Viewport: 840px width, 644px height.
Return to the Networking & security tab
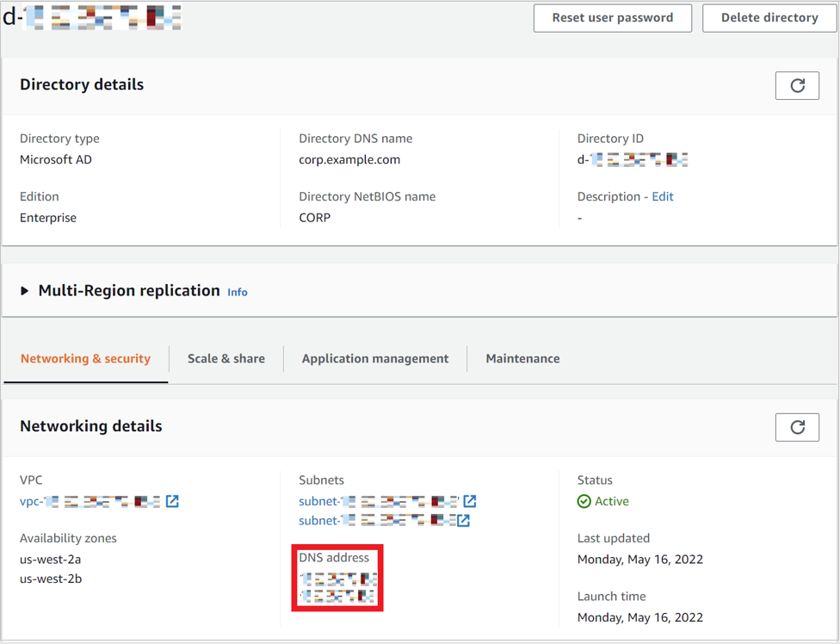click(85, 358)
